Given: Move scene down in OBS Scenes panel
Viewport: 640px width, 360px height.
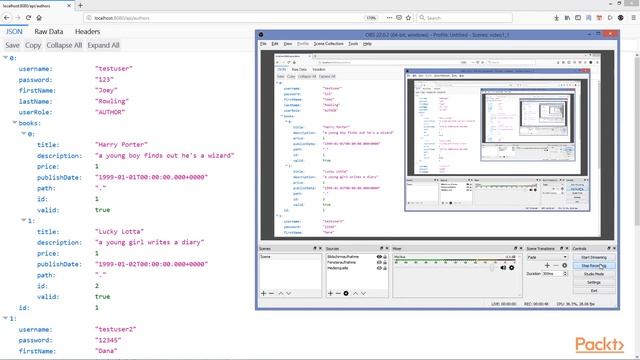Looking at the screenshot, I should click(x=289, y=293).
